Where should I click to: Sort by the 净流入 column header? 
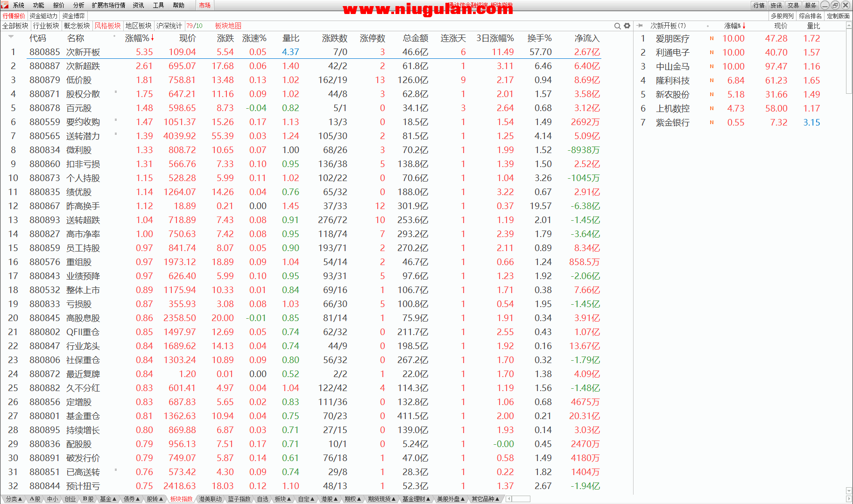[x=587, y=38]
